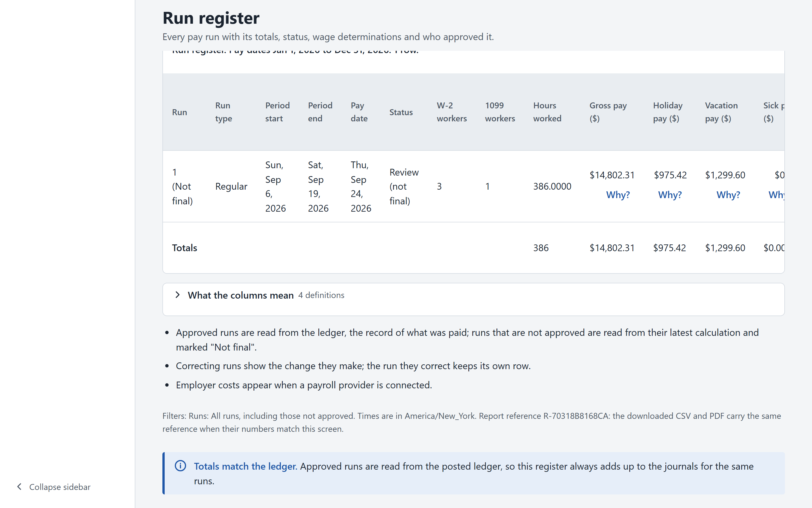Click the '386.0000' hours worked cell
The image size is (812, 508).
click(552, 187)
